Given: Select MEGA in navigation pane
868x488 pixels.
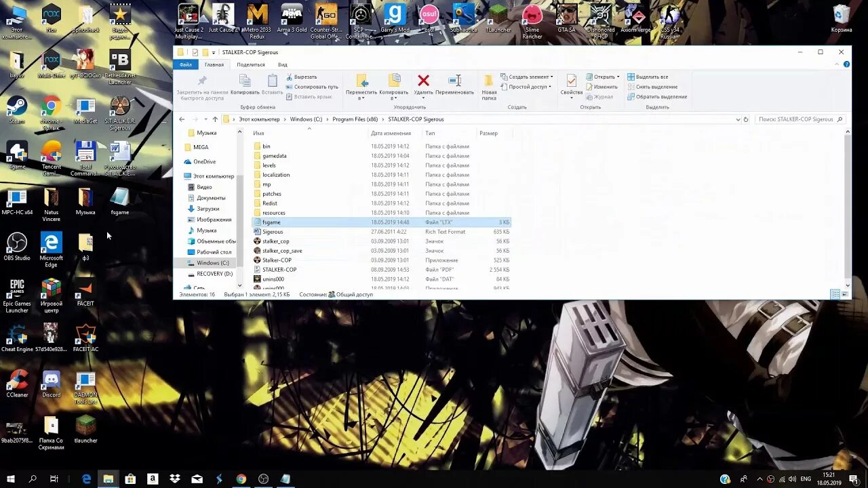Looking at the screenshot, I should coord(201,147).
